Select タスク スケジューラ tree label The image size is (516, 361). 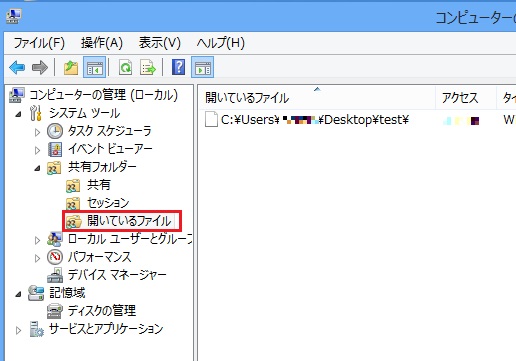[110, 131]
